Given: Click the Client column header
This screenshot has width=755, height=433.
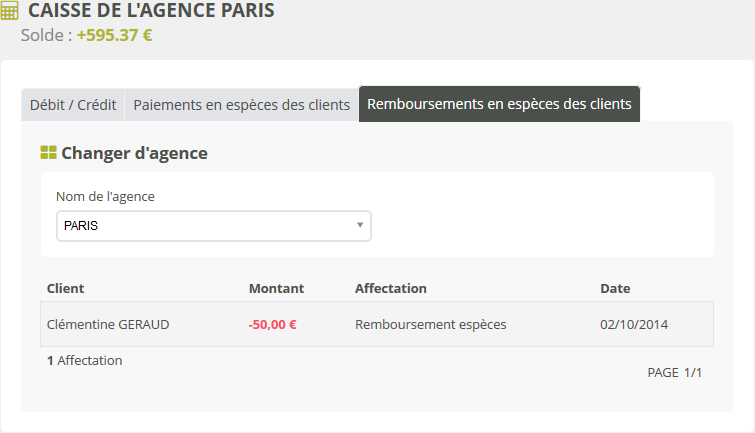Looking at the screenshot, I should coord(66,288).
